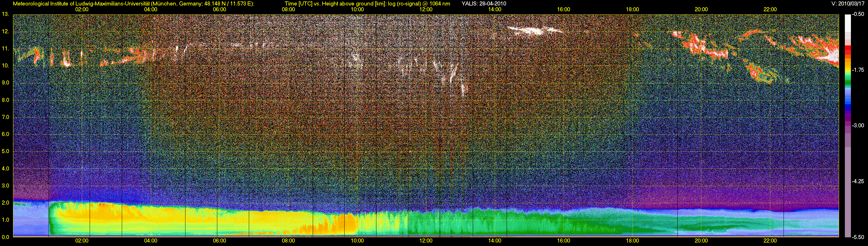Click the 8.0 height axis label
This screenshot has width=868, height=246.
click(5, 100)
